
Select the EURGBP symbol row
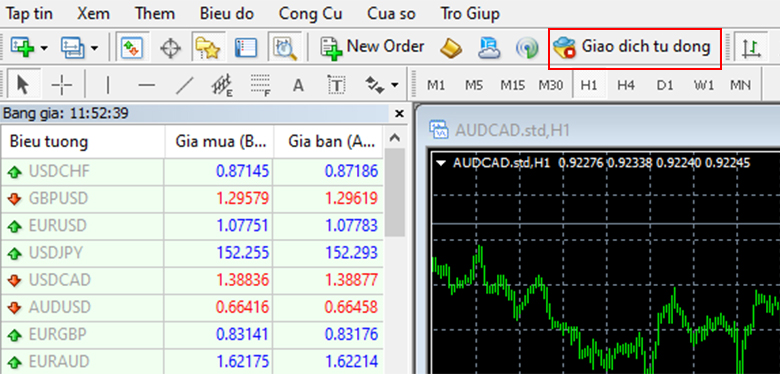coord(193,335)
